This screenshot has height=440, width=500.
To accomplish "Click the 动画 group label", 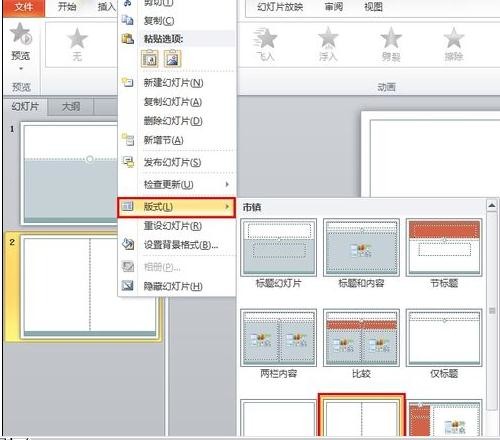I will pos(386,87).
